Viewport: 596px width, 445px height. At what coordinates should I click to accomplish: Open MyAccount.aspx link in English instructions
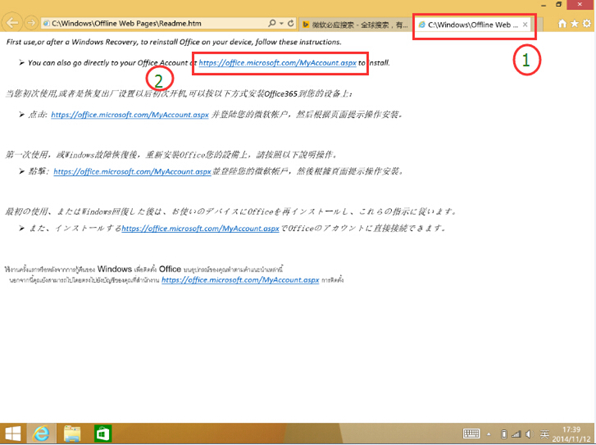[277, 63]
